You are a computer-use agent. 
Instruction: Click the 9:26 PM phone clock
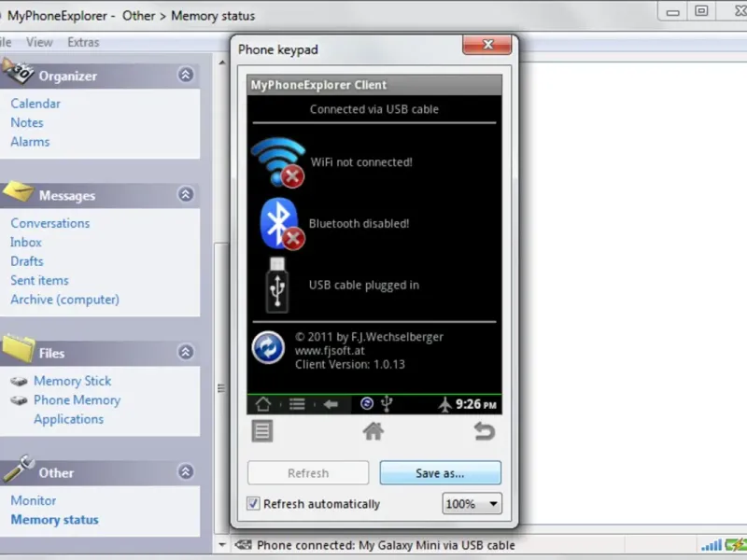[475, 404]
